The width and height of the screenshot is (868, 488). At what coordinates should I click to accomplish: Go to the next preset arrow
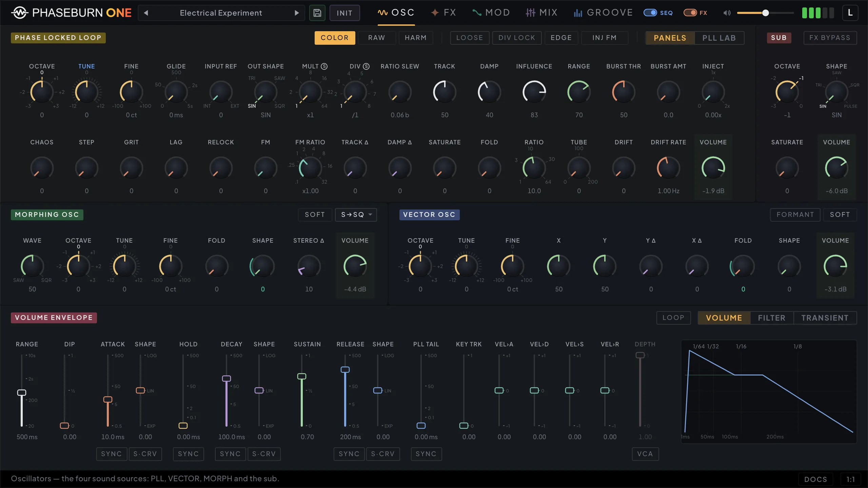[297, 13]
